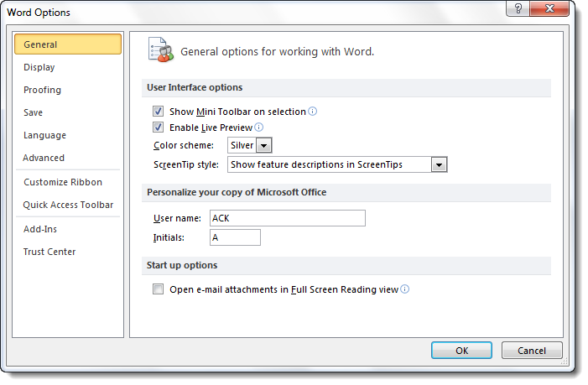Screen dimensions: 588x385
Task: Open the Color scheme dropdown
Action: coord(264,146)
